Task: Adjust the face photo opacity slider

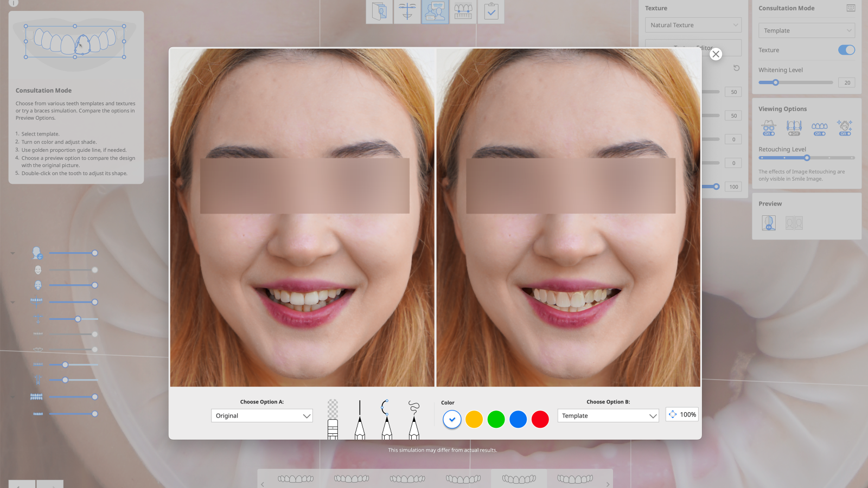Action: tap(72, 253)
